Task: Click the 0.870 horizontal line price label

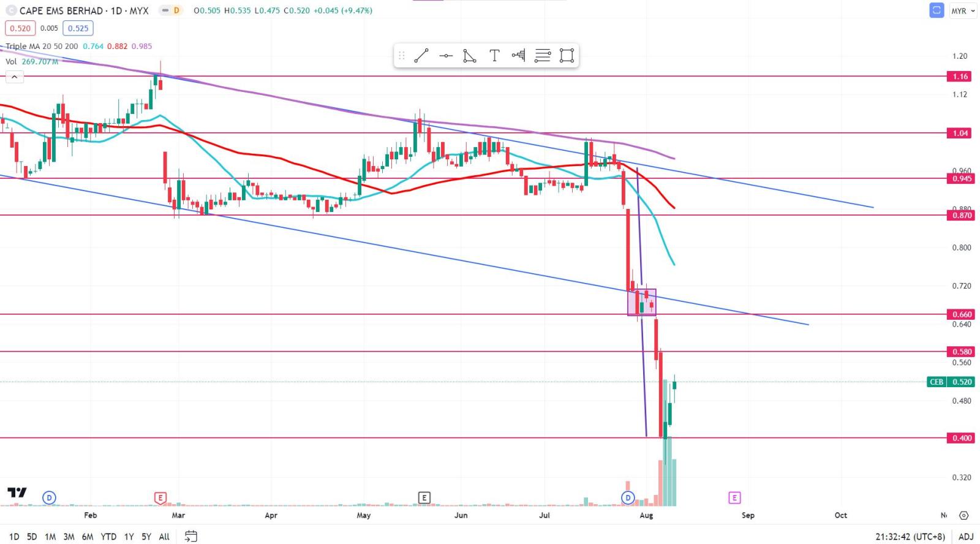Action: click(960, 216)
